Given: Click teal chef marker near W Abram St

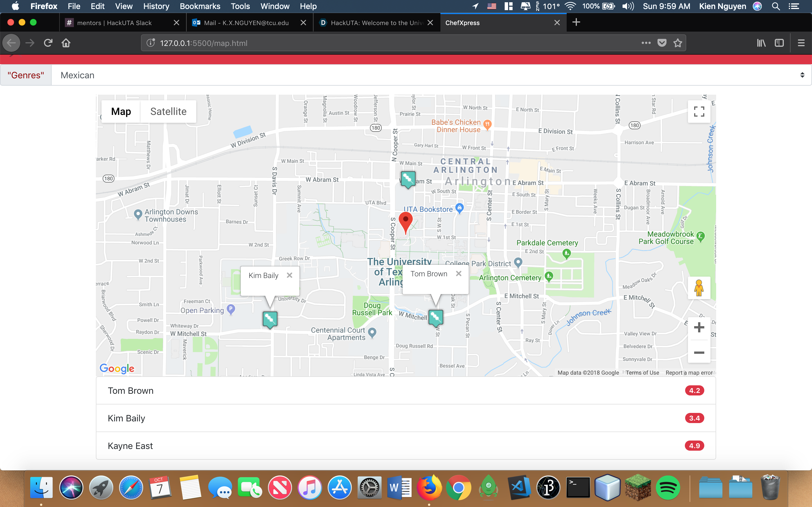Looking at the screenshot, I should click(x=408, y=179).
